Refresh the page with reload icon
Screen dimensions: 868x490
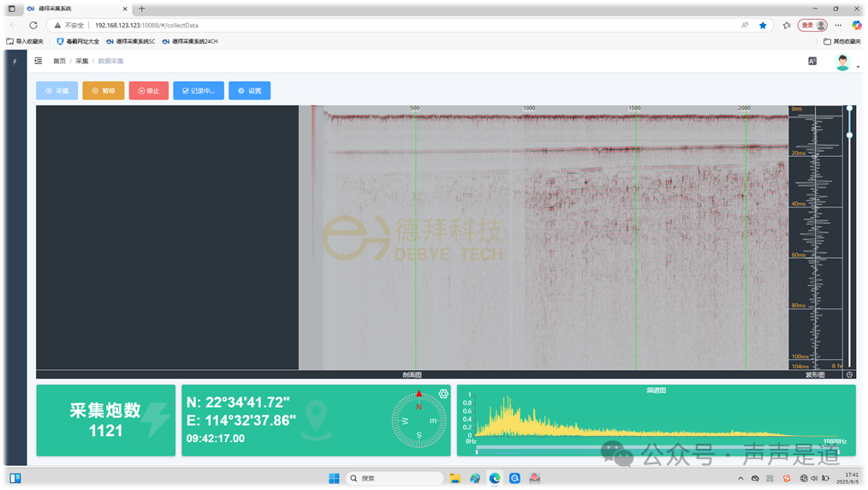(x=33, y=25)
